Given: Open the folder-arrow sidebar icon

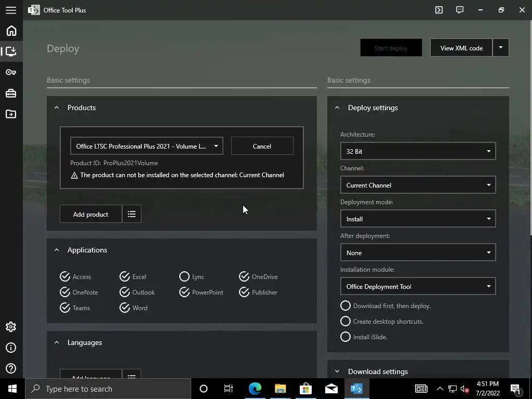Looking at the screenshot, I should click(11, 114).
